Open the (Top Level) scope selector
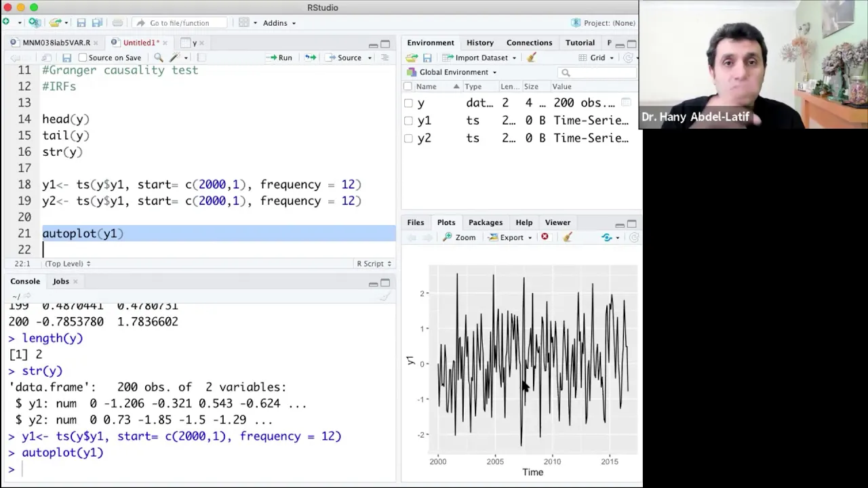The width and height of the screenshot is (868, 488). [x=67, y=264]
